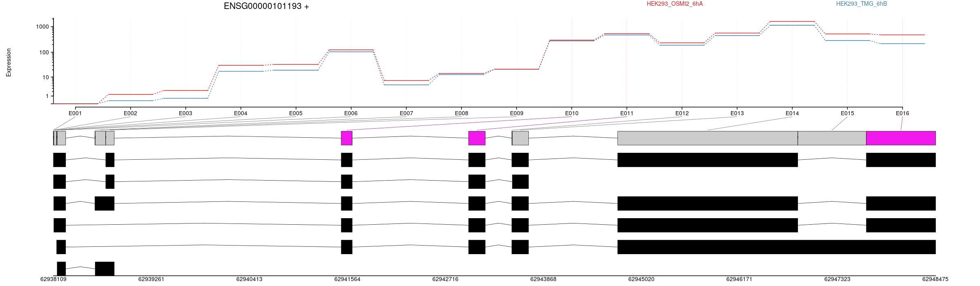Click the red expression segment above E006

pos(351,49)
